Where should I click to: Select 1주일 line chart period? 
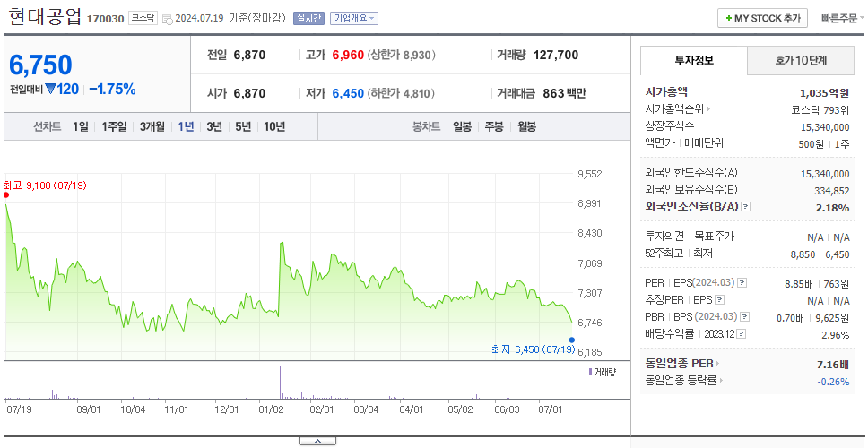pyautogui.click(x=114, y=126)
